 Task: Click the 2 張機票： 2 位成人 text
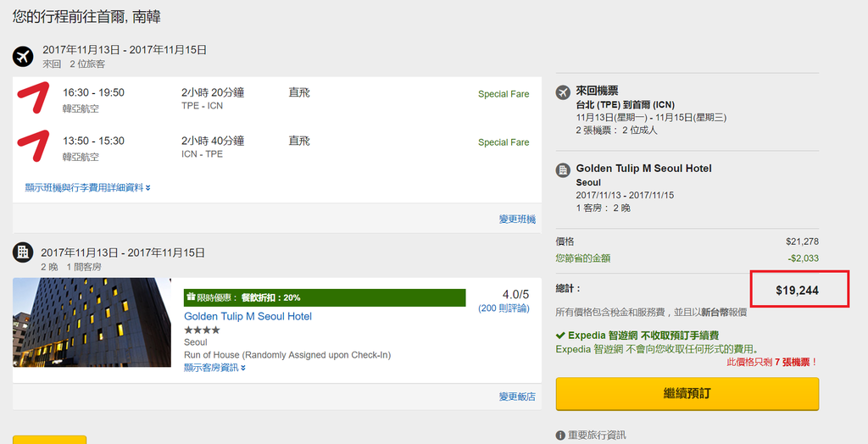click(617, 130)
